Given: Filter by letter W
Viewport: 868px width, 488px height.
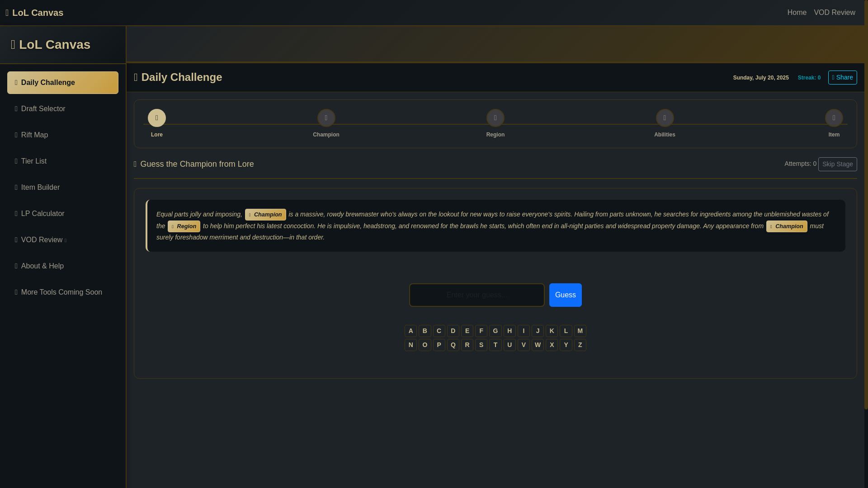Looking at the screenshot, I should 538,345.
